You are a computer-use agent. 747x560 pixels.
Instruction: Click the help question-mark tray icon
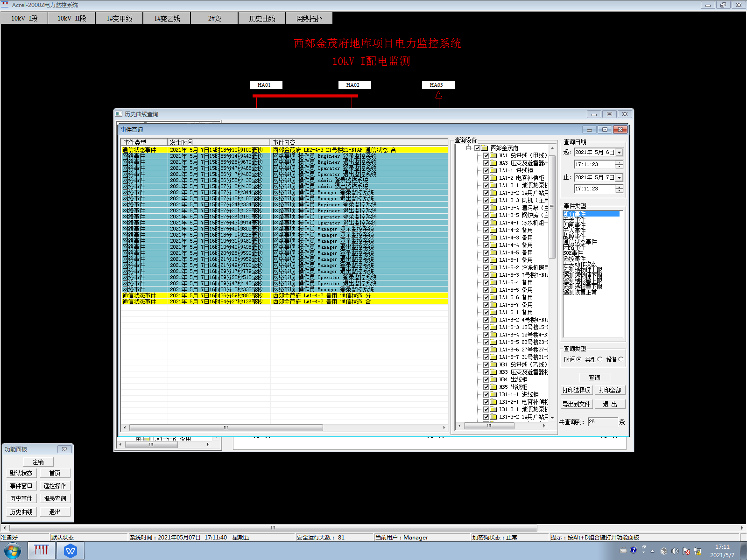633,550
